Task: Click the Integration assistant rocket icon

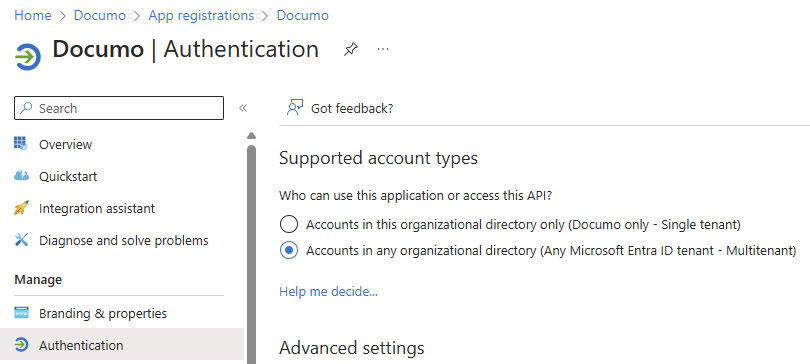Action: click(x=21, y=208)
